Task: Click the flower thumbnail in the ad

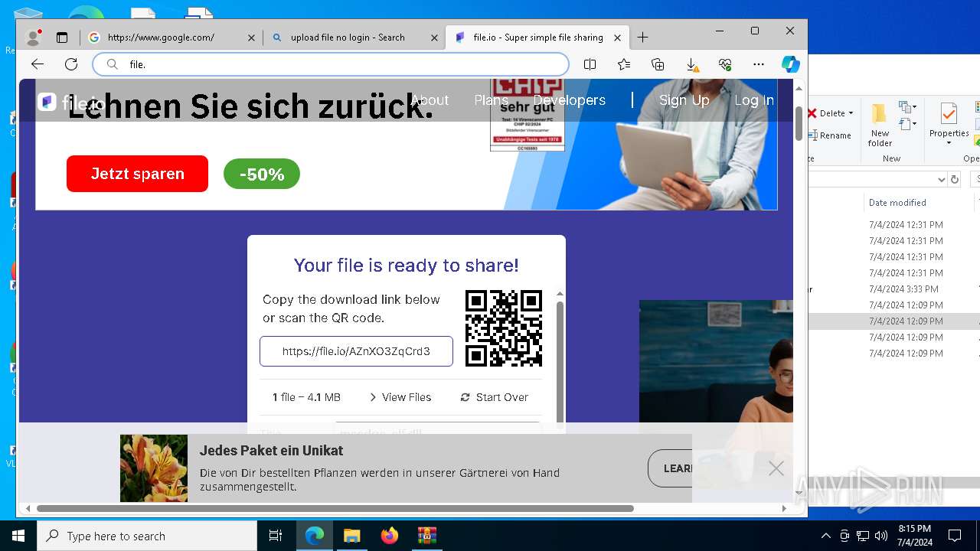Action: pyautogui.click(x=154, y=468)
